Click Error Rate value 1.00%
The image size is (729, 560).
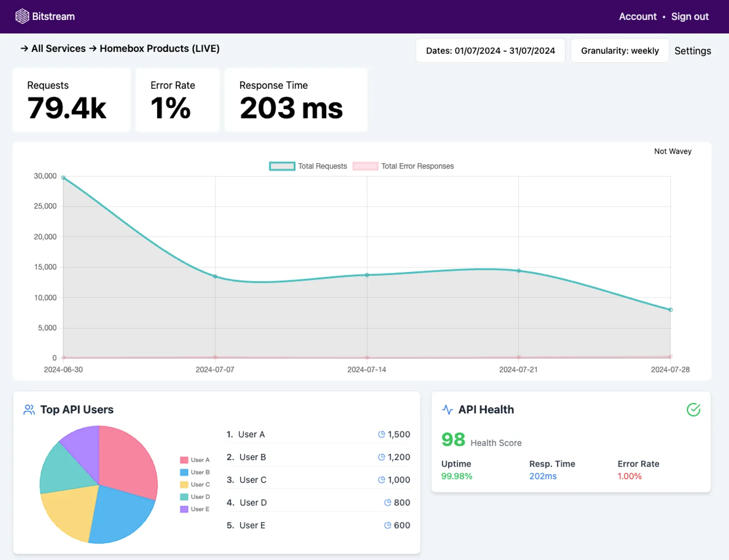[x=629, y=476]
